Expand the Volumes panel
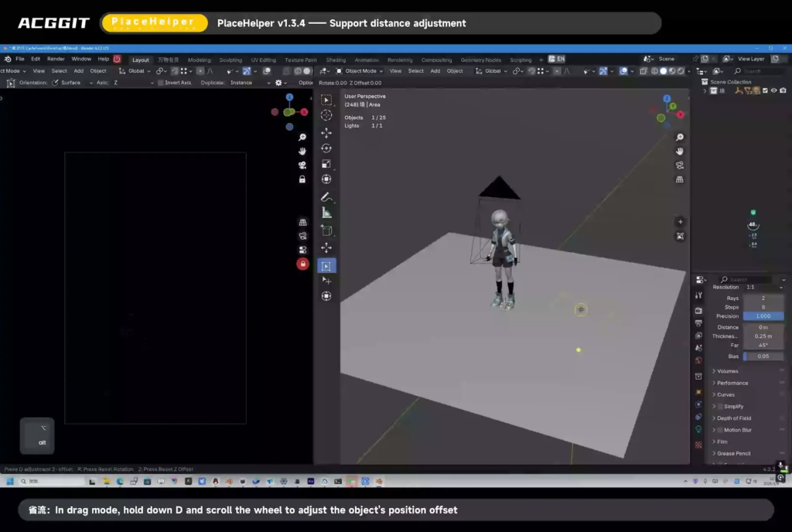The height and width of the screenshot is (532, 792). click(727, 371)
